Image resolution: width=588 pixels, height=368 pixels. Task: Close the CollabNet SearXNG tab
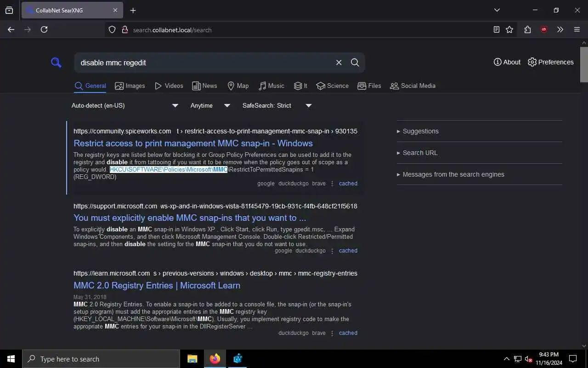(x=115, y=10)
